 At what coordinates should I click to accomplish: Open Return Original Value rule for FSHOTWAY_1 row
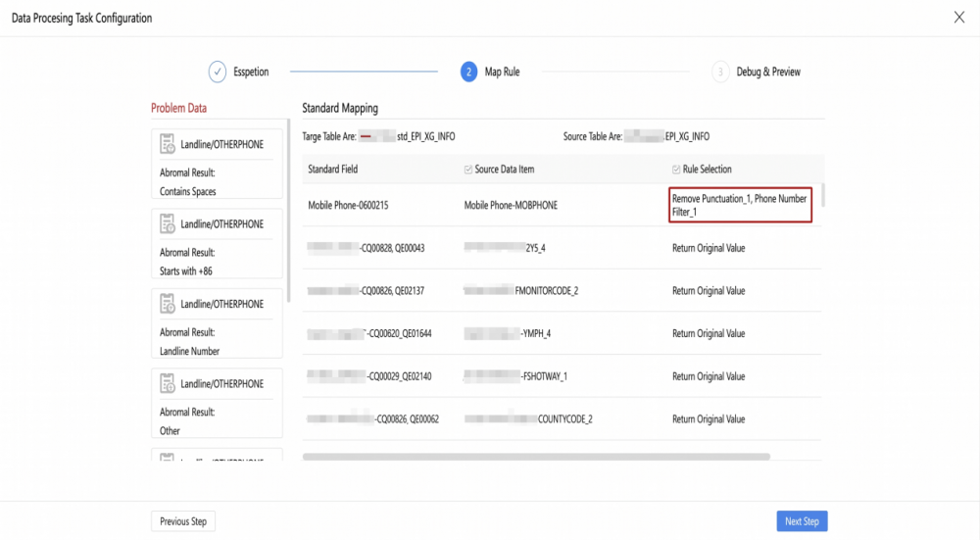709,376
